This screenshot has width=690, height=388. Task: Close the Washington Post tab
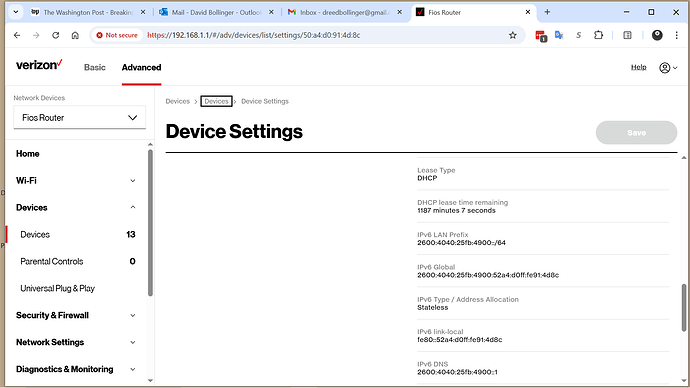click(143, 12)
